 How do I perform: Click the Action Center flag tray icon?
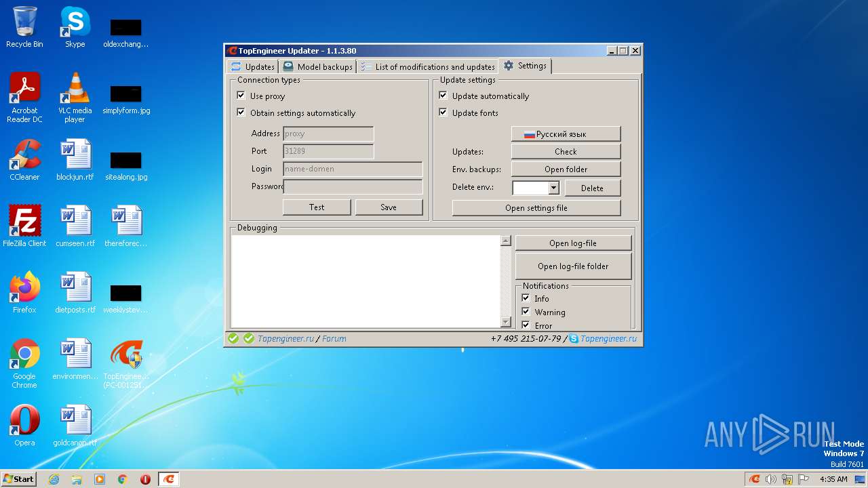click(x=804, y=479)
